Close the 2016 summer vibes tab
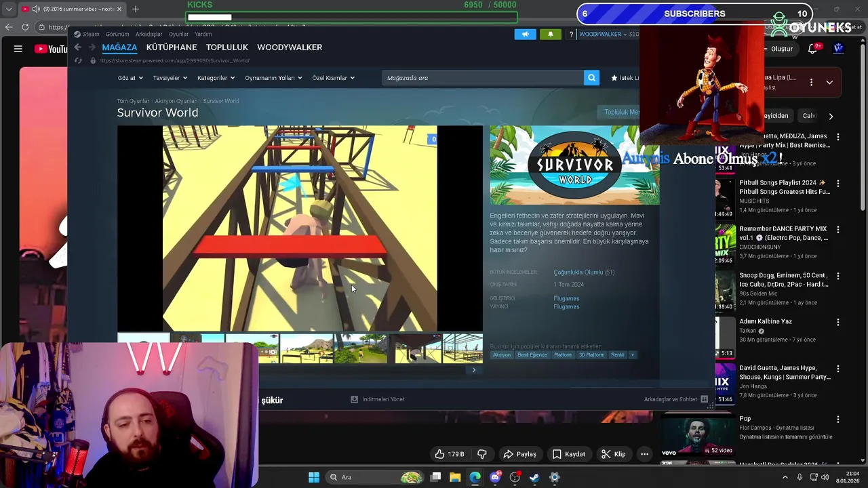The image size is (868, 488). click(119, 9)
